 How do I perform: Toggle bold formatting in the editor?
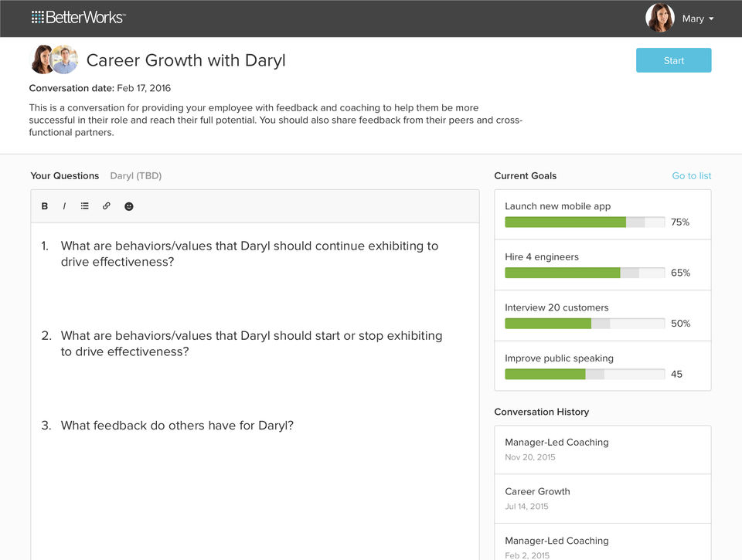[45, 206]
